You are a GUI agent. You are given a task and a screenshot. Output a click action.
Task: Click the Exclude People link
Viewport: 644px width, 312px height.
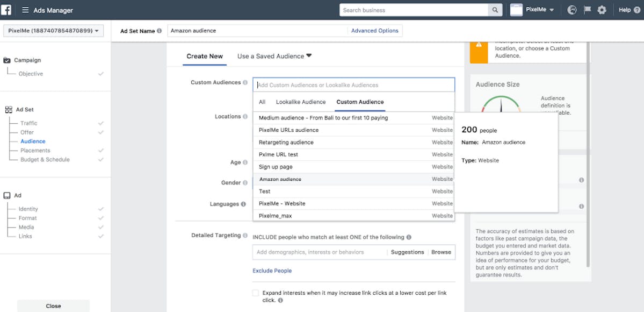click(272, 271)
